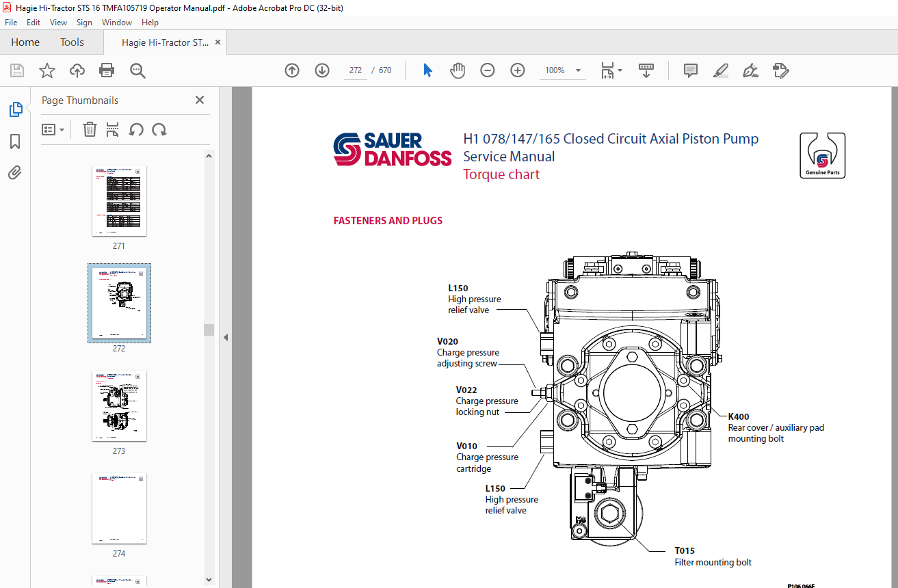Click the K400 label in the diagram
Image resolution: width=898 pixels, height=588 pixels.
[x=739, y=416]
